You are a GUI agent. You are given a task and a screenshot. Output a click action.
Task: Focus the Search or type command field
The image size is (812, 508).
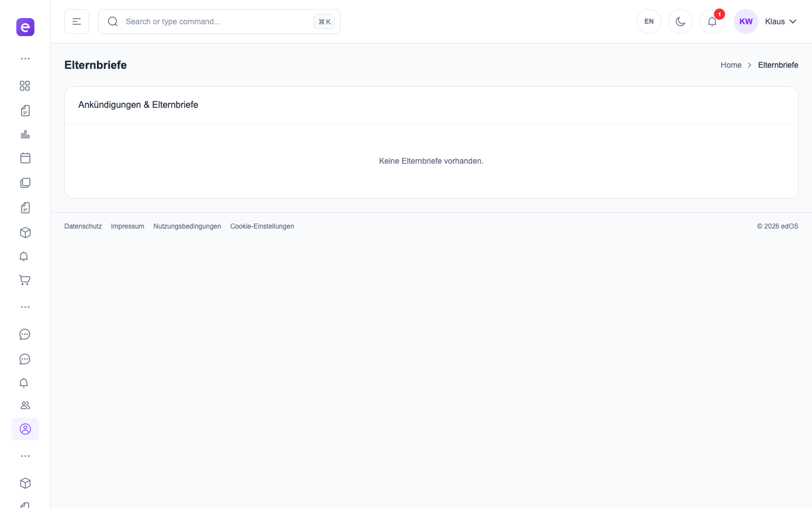coord(214,21)
